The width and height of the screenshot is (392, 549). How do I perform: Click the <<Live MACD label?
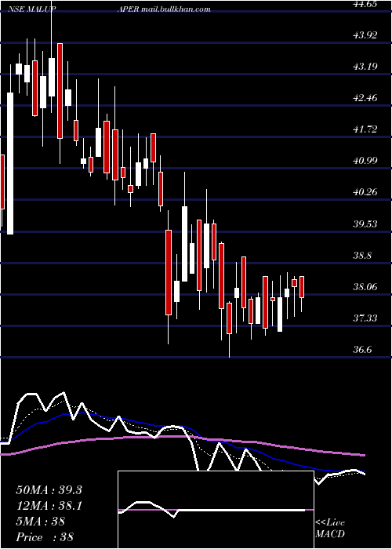pos(330,529)
